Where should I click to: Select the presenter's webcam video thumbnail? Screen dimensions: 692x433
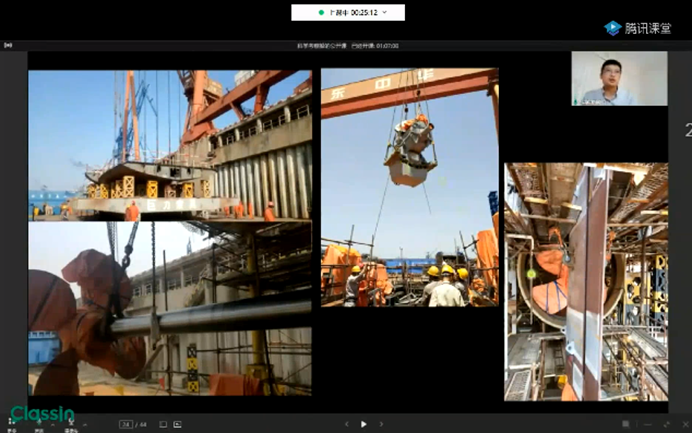tap(618, 78)
